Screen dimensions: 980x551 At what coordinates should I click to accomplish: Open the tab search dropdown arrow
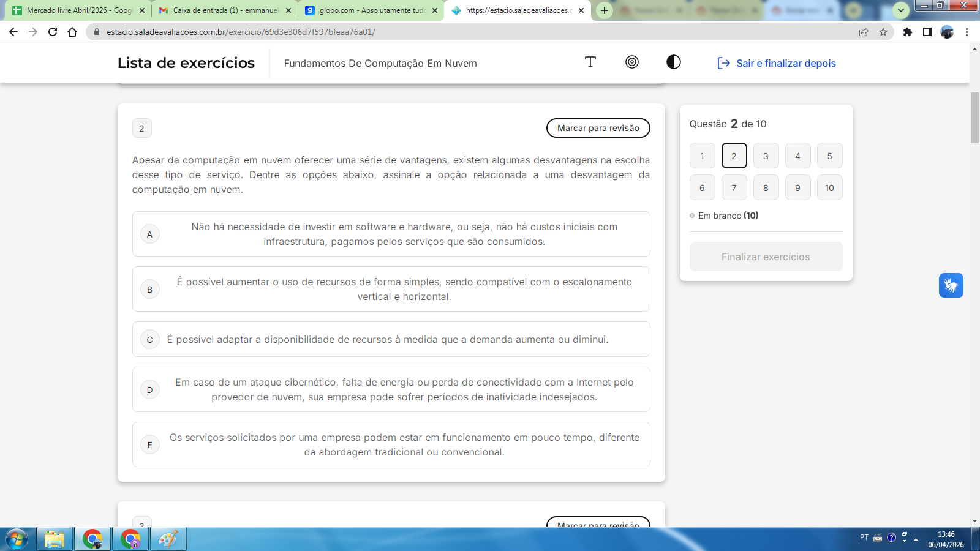coord(900,10)
